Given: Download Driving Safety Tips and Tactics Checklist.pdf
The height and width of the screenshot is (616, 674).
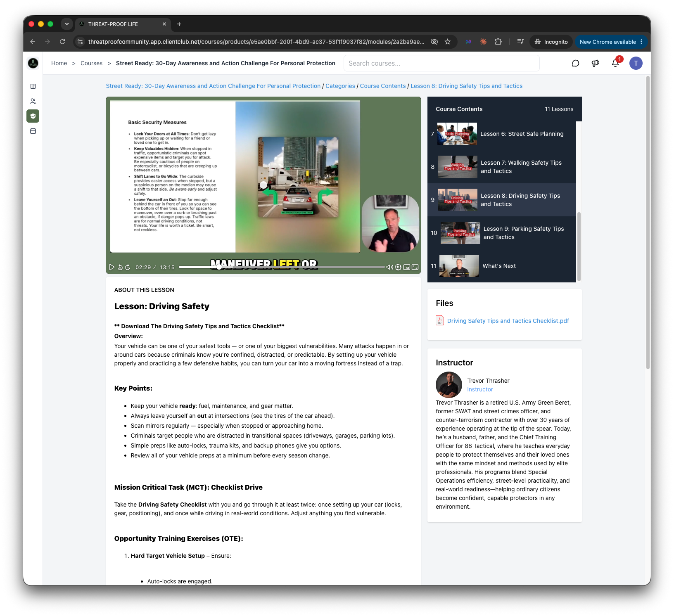Looking at the screenshot, I should pos(508,321).
